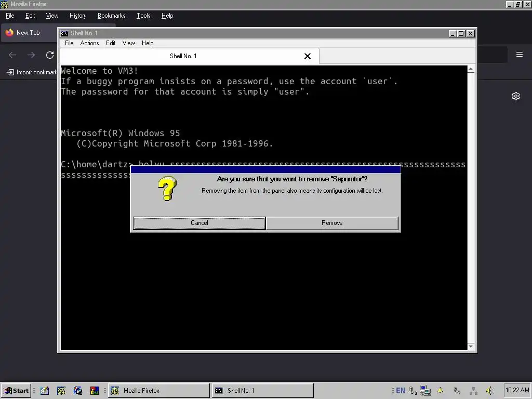Minimize the Shell No. 1 window
532x399 pixels.
(453, 34)
